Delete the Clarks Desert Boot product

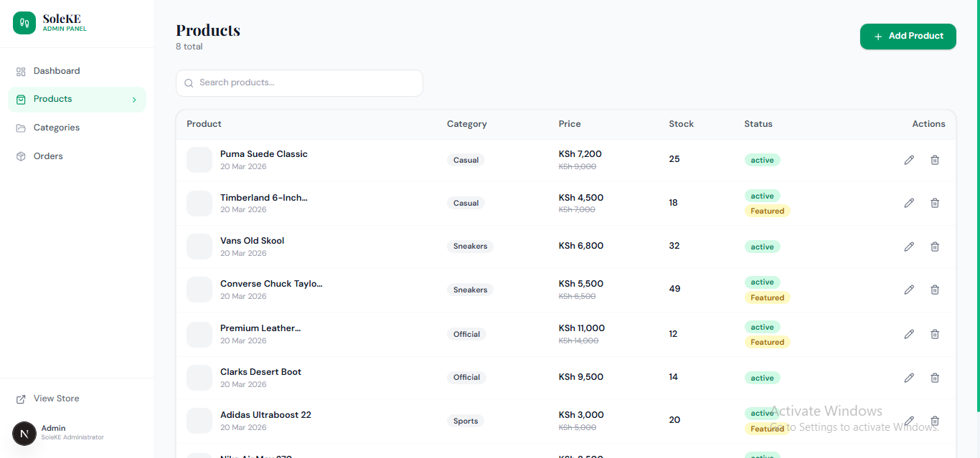click(935, 378)
